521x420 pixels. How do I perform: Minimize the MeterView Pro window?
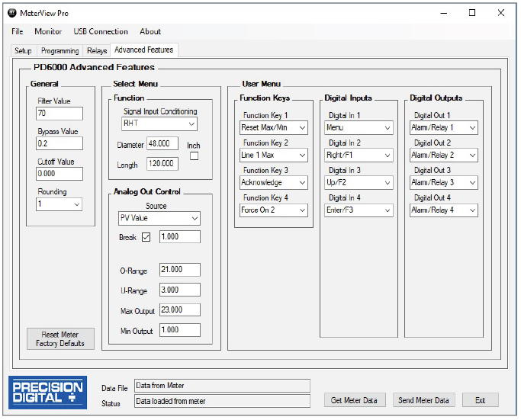(444, 13)
